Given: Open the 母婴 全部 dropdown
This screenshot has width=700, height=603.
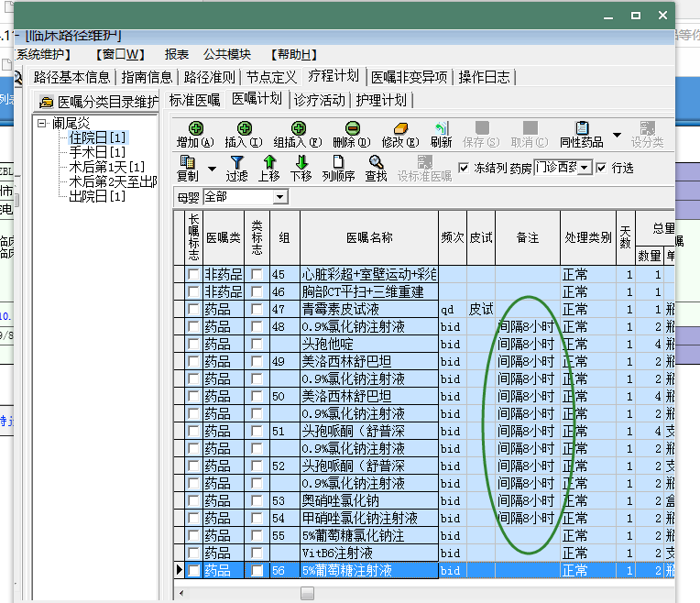Looking at the screenshot, I should click(279, 197).
